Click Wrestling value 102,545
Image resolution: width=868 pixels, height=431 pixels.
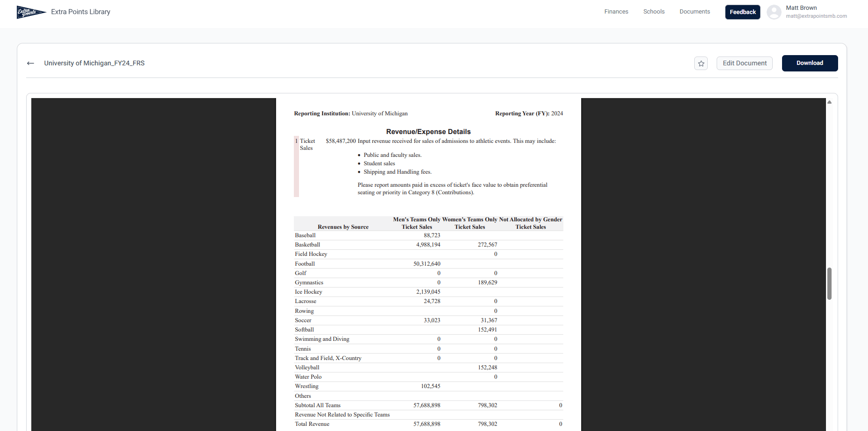[430, 386]
